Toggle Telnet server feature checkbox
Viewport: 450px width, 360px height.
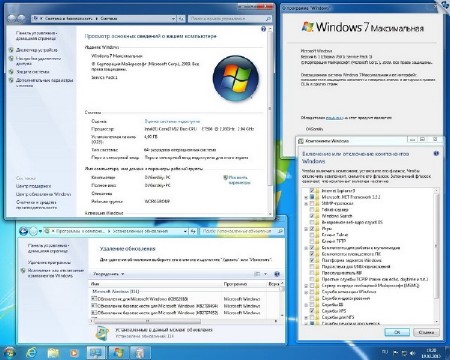pyautogui.click(x=312, y=210)
